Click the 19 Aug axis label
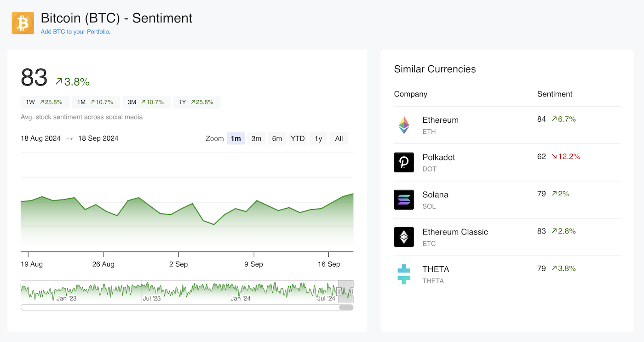 tap(32, 264)
